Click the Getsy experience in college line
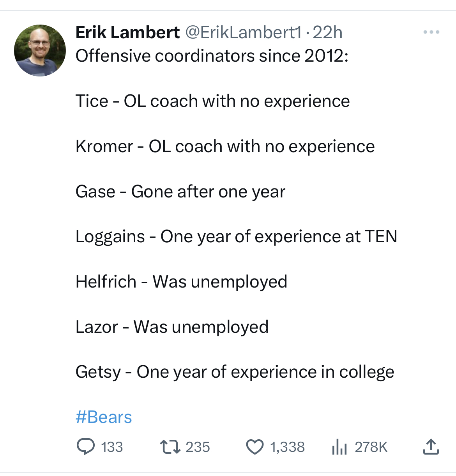 [x=235, y=372]
